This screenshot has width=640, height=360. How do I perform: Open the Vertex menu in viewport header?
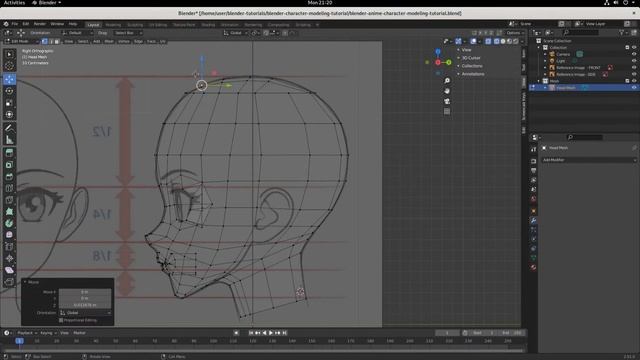click(x=124, y=41)
